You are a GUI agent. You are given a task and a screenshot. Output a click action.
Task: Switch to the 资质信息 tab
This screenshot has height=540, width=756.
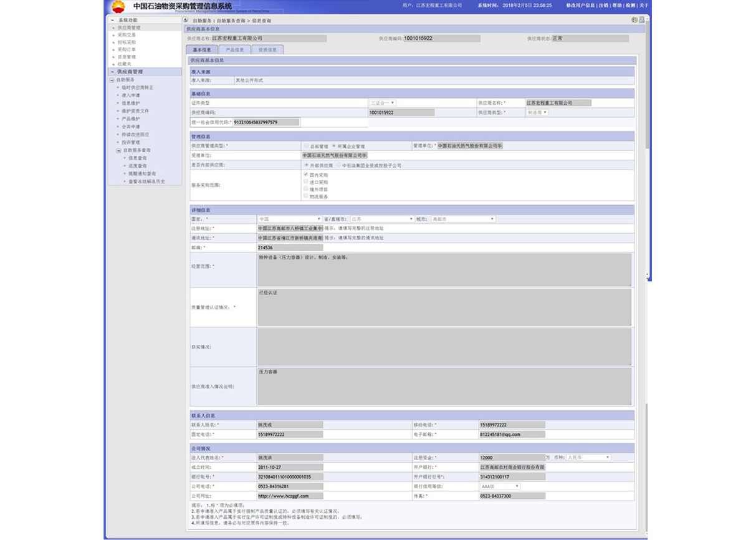[x=268, y=50]
